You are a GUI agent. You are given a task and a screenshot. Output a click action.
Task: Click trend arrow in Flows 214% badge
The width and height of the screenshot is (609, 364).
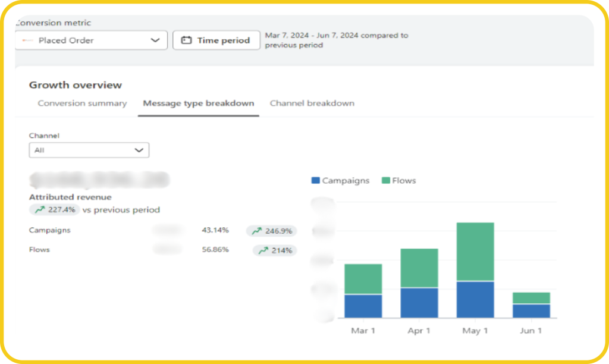(x=263, y=250)
